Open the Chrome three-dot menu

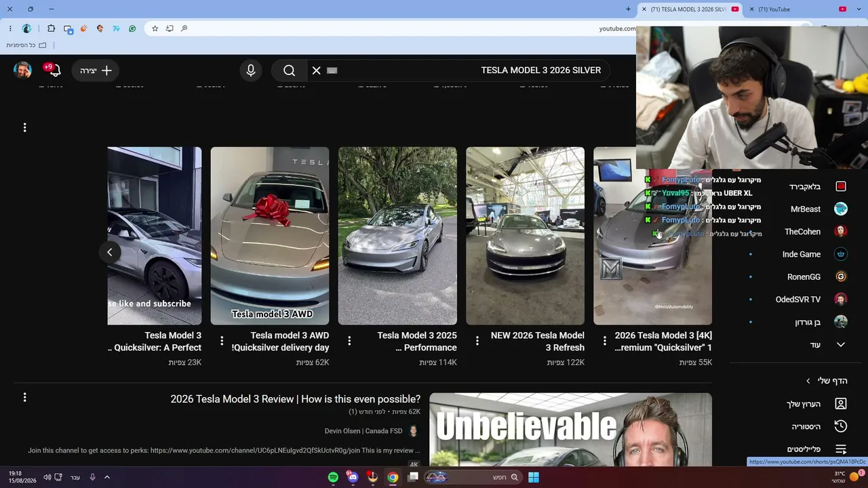coord(10,28)
